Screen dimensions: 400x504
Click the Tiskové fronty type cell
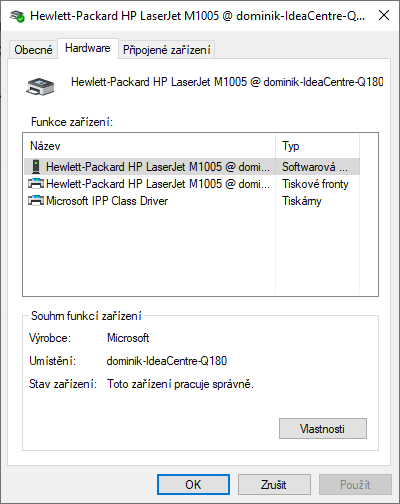(315, 184)
